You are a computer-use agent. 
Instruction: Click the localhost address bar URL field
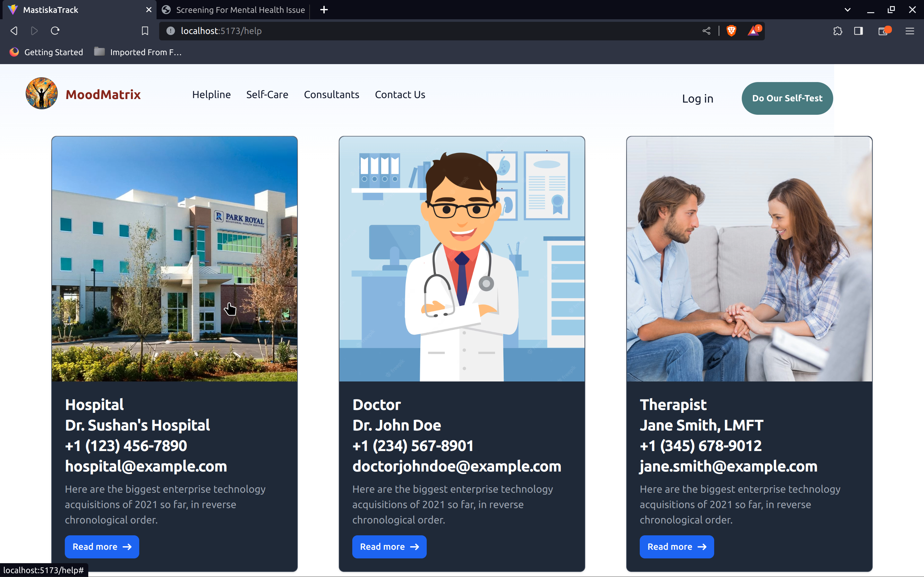(420, 31)
